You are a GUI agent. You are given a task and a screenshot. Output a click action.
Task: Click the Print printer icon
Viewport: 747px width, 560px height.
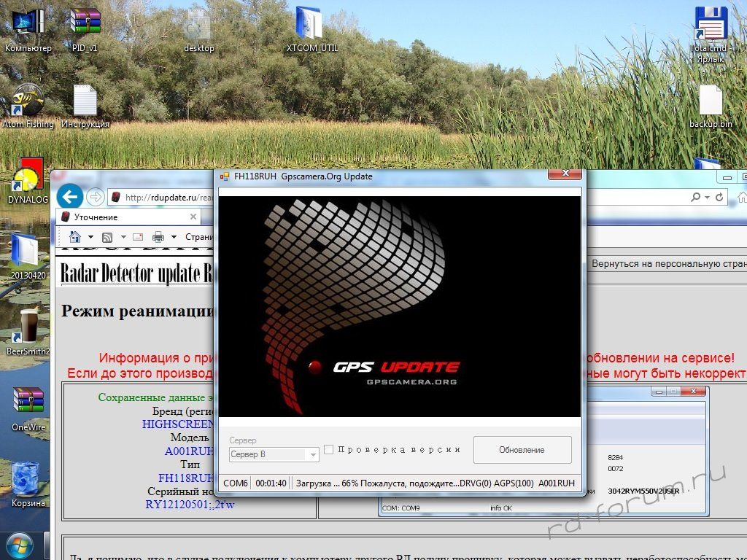tap(158, 237)
